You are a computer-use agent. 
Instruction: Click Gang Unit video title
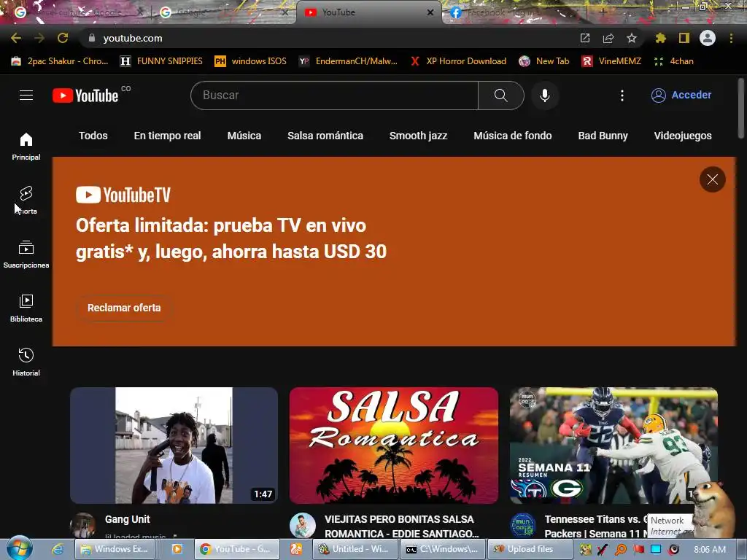coord(127,519)
